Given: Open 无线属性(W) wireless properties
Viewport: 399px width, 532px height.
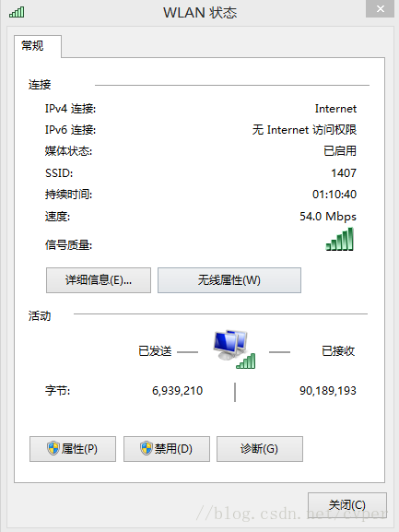Looking at the screenshot, I should (x=229, y=280).
